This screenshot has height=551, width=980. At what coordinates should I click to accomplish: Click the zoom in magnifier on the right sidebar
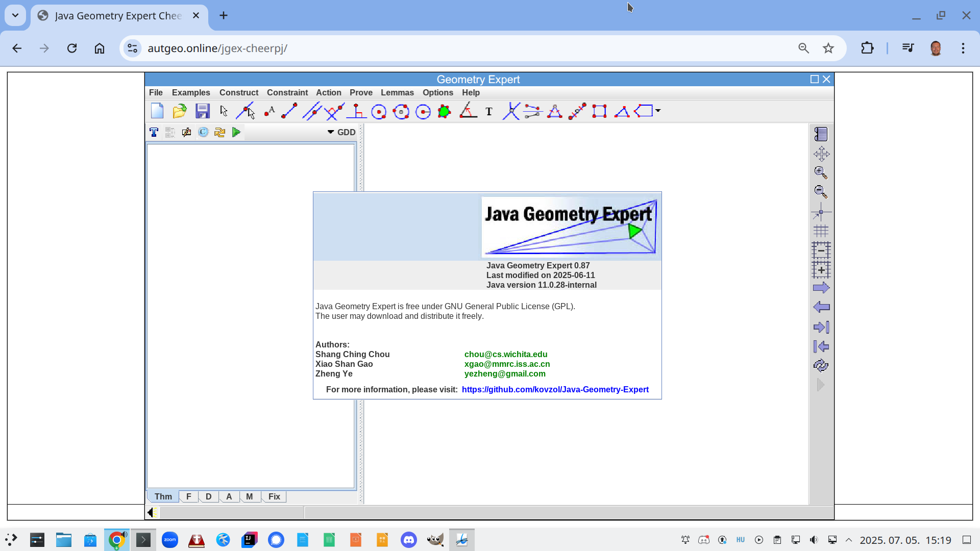tap(821, 172)
